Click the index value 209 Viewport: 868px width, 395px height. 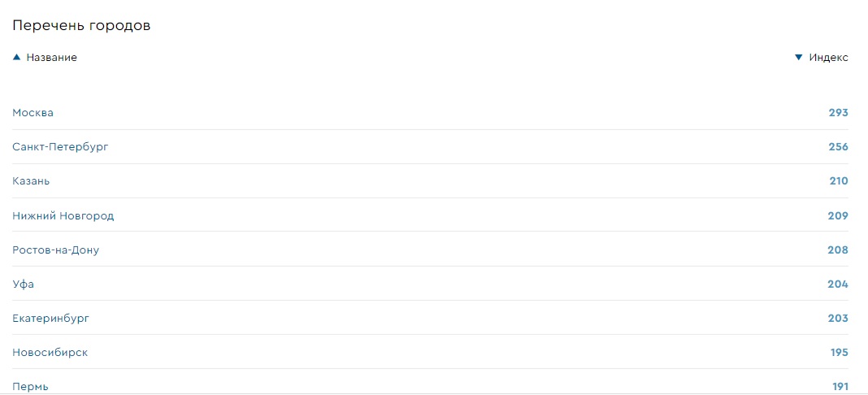838,216
